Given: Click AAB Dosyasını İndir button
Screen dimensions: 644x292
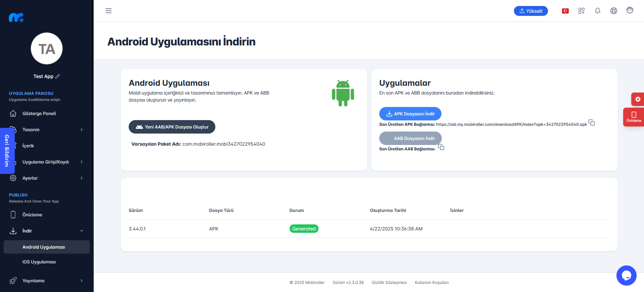Looking at the screenshot, I should pyautogui.click(x=410, y=138).
